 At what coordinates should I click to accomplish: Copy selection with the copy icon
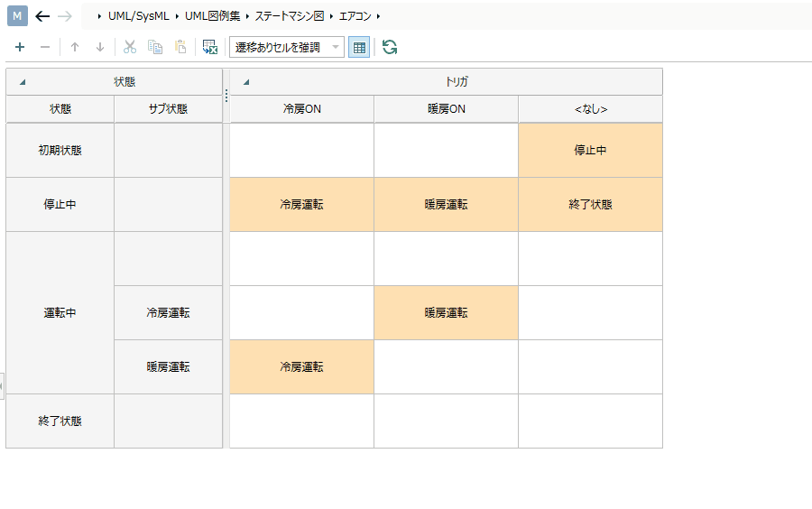(x=155, y=47)
